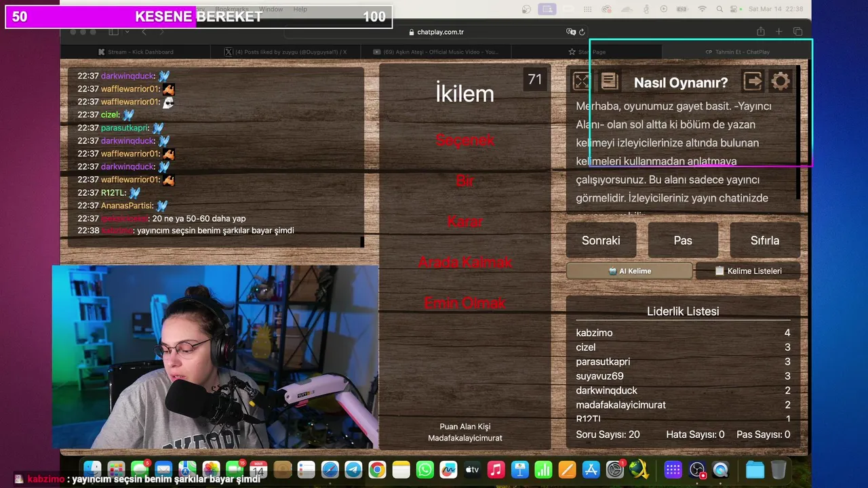The width and height of the screenshot is (868, 488).
Task: Expand the Safari sidebar dropdown arrow
Action: click(127, 32)
